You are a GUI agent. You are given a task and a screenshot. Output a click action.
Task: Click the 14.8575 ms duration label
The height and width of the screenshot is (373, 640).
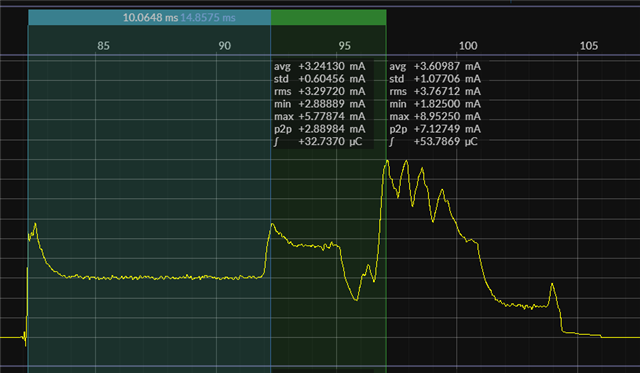point(208,18)
